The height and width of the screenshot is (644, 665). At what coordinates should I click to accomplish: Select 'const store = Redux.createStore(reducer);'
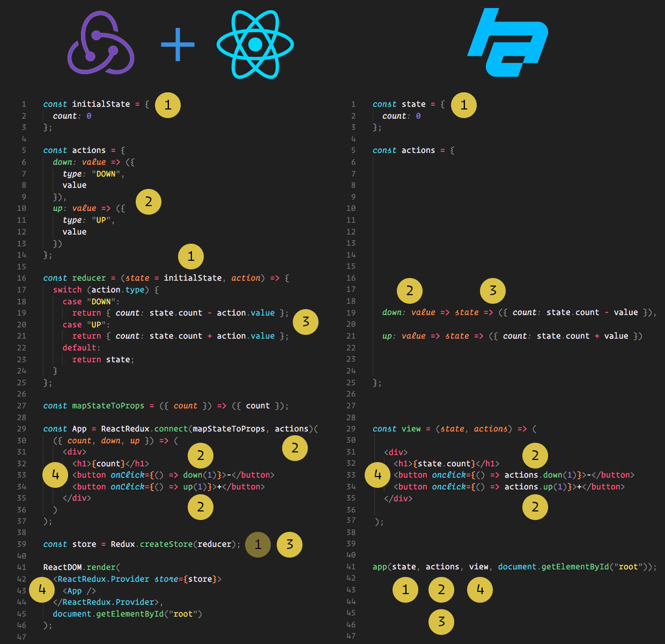[x=142, y=544]
